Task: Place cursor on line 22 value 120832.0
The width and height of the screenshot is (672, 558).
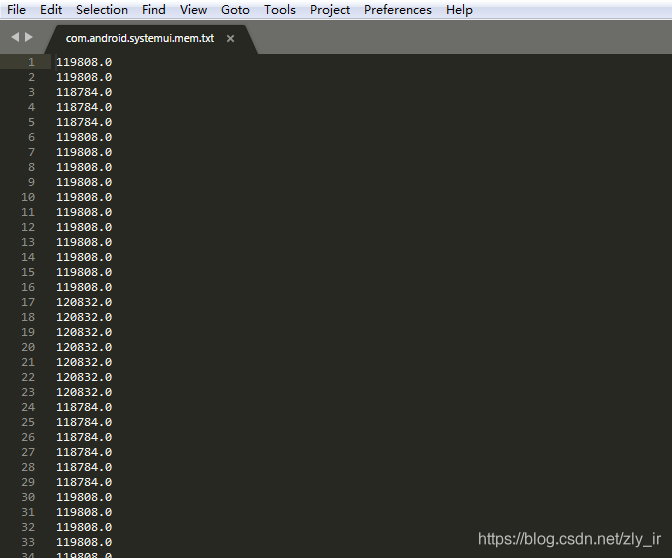Action: [84, 377]
